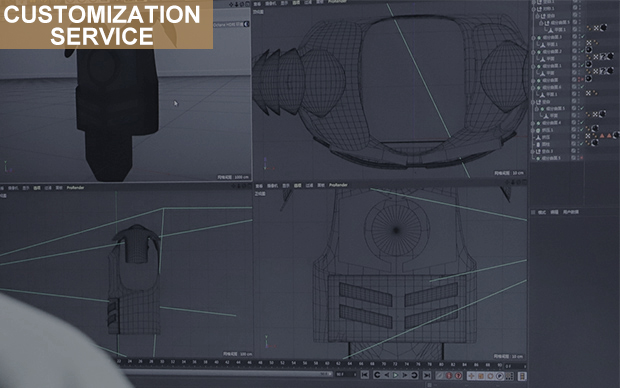This screenshot has width=620, height=388.
Task: Toggle the point level animation dots icon
Action: click(x=509, y=376)
